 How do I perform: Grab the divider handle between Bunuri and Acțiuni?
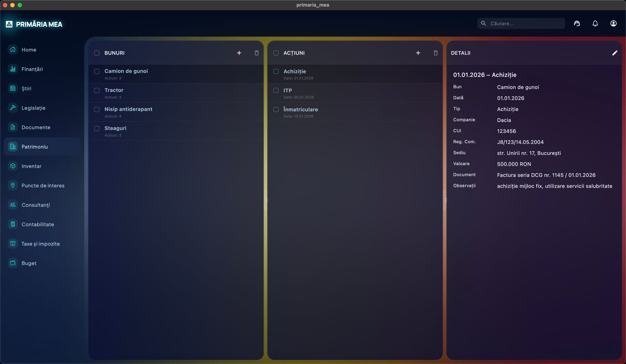point(267,200)
